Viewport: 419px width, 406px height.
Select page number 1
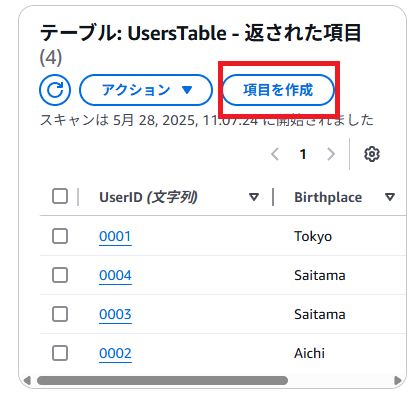coord(303,154)
